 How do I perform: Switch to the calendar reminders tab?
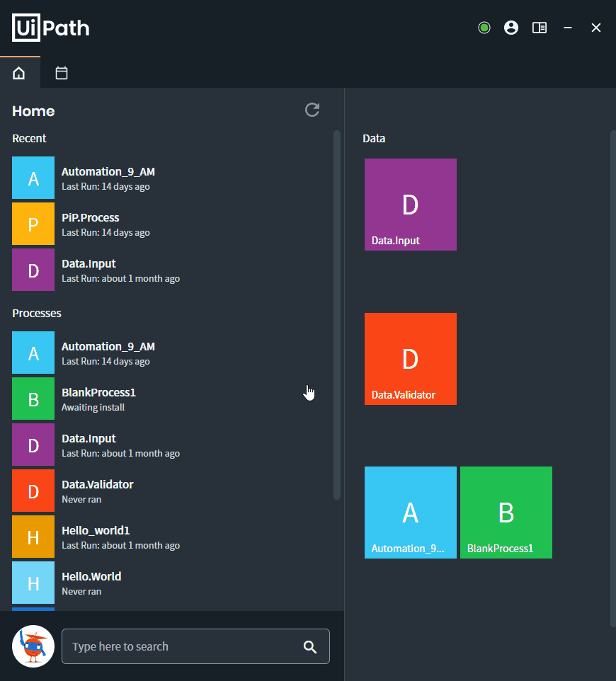(x=62, y=73)
